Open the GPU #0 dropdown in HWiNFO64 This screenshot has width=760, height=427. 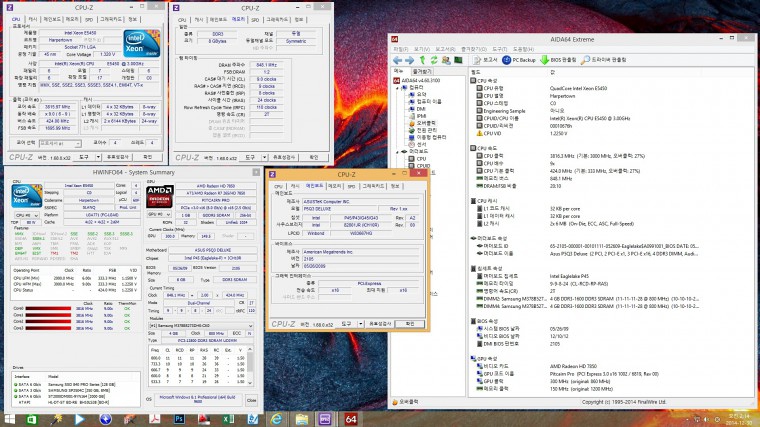click(159, 214)
